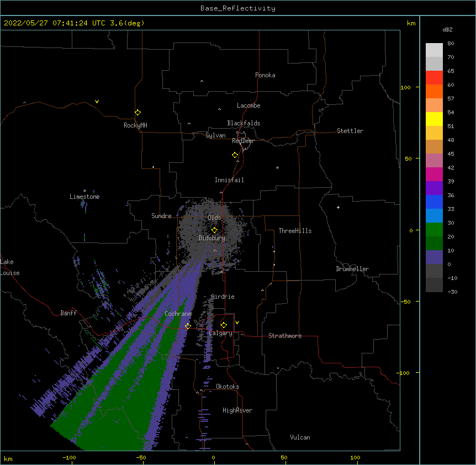The height and width of the screenshot is (465, 476).
Task: Click the dBZ legend heading
Action: click(447, 29)
